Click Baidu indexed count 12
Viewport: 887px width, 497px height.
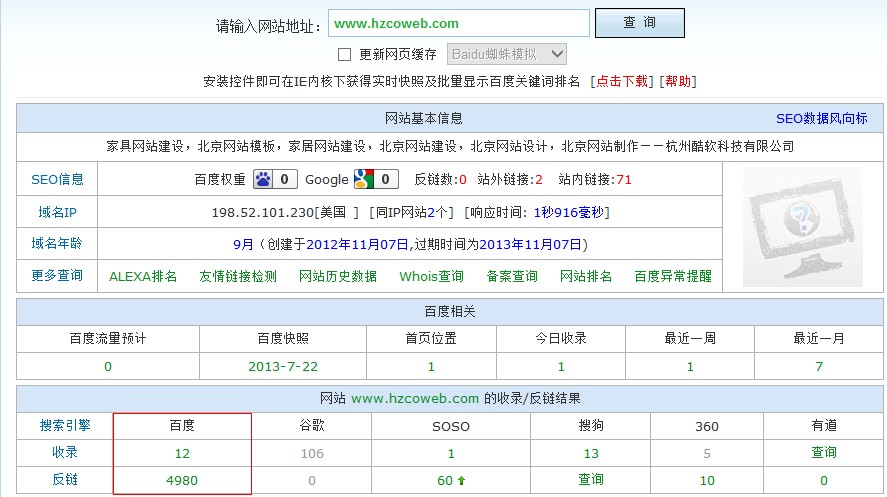click(x=182, y=453)
